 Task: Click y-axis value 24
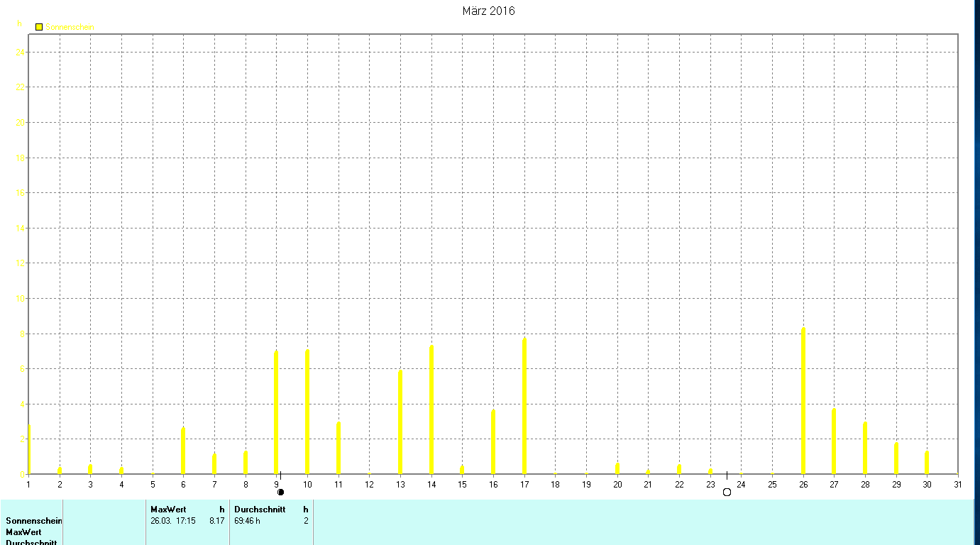coord(21,52)
